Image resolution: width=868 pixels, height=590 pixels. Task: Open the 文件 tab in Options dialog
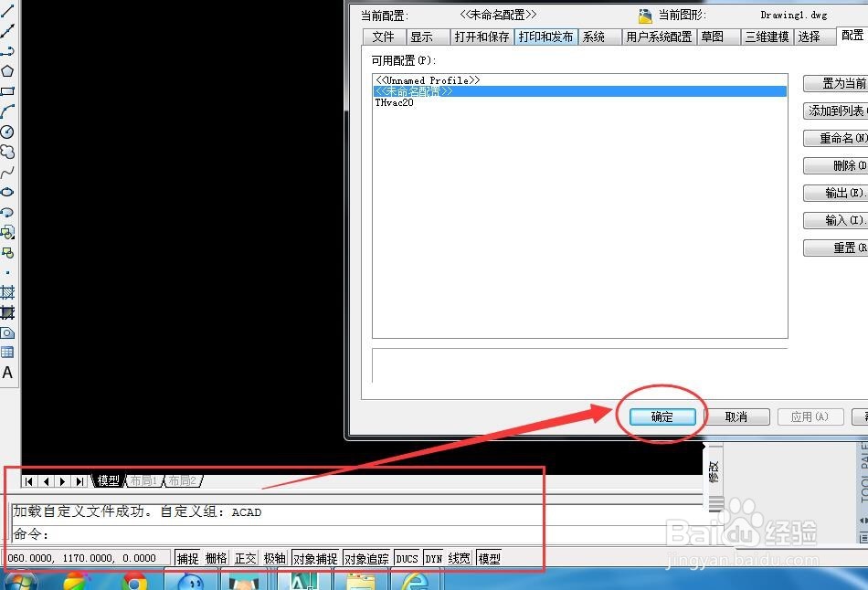pos(384,37)
